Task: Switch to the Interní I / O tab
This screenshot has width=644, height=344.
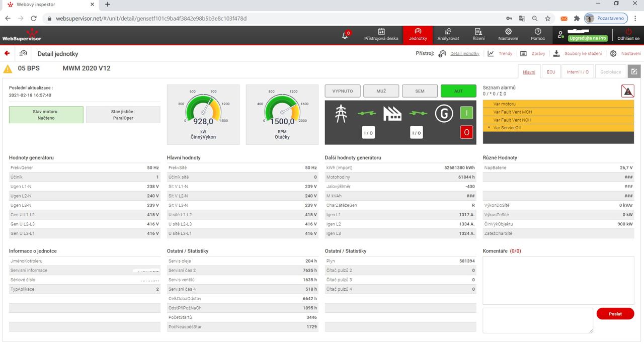Action: (578, 72)
